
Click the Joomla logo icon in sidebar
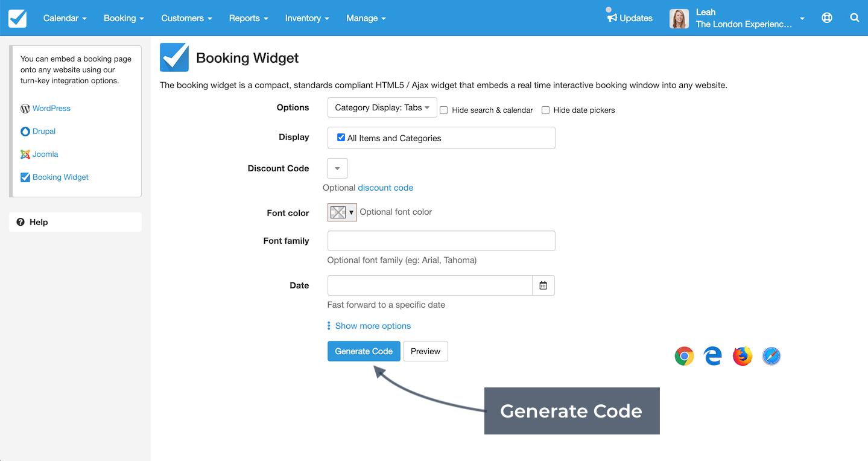[25, 154]
